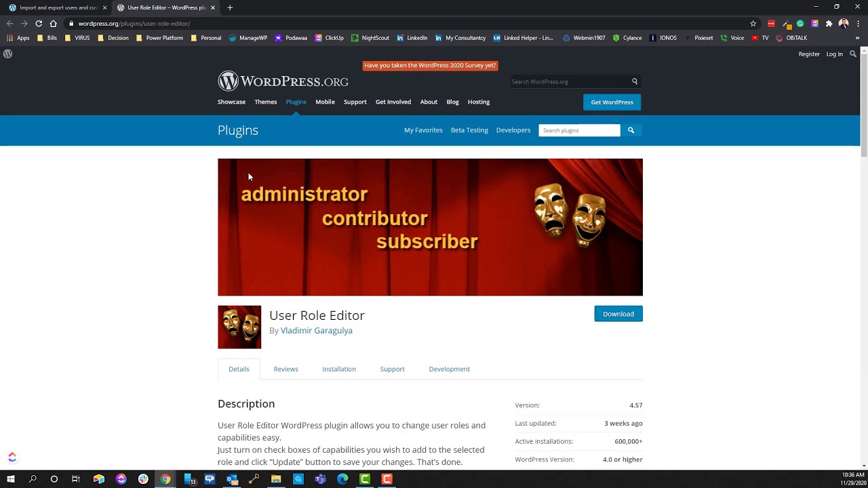This screenshot has height=488, width=868.
Task: Open the Get Involved menu item
Action: click(393, 102)
